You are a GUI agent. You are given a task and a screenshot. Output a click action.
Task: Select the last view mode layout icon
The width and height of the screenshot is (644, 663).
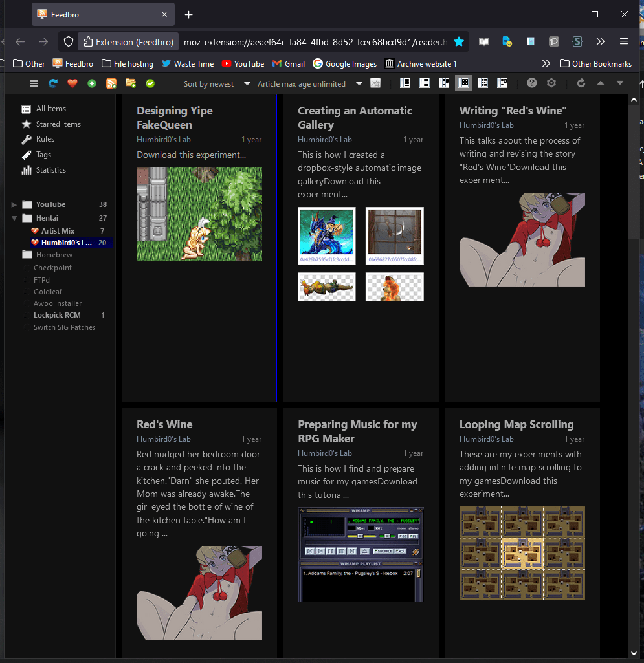point(502,83)
